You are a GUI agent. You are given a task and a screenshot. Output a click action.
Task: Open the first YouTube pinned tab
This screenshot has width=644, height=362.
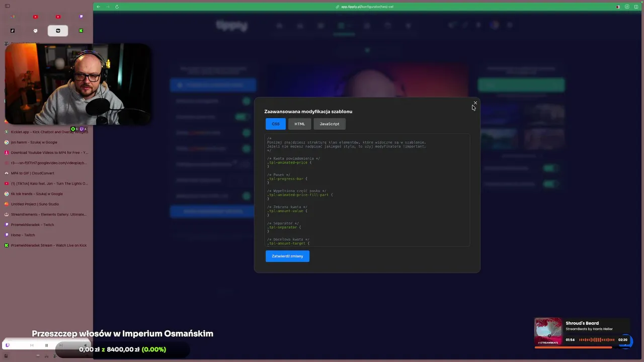(35, 17)
